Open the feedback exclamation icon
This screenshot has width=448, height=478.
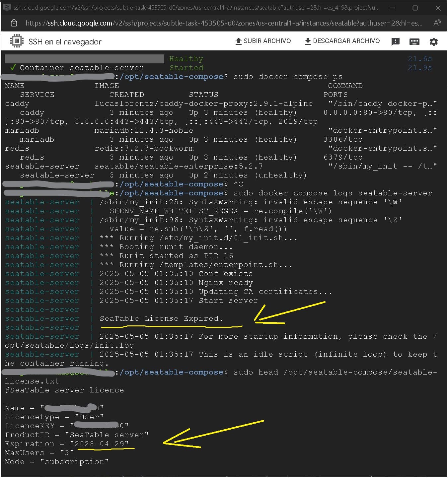pos(395,41)
